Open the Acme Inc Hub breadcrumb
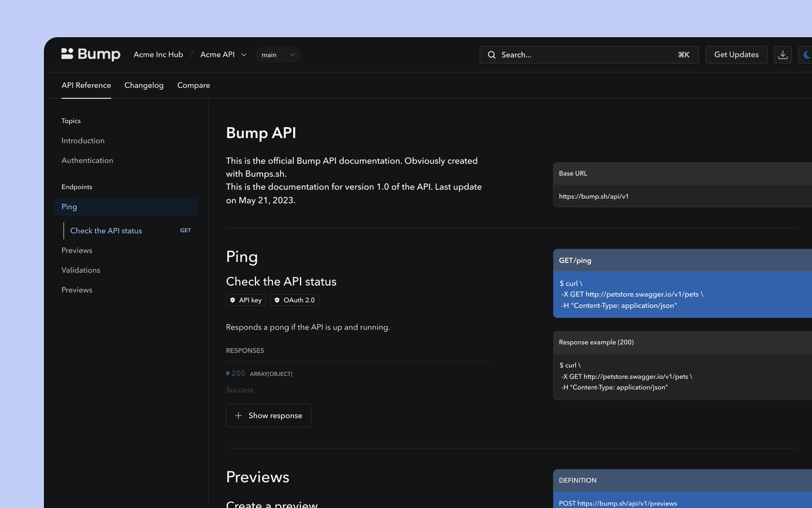812x508 pixels. point(158,55)
